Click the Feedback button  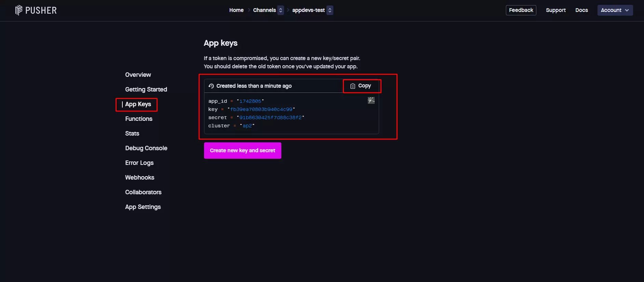521,10
